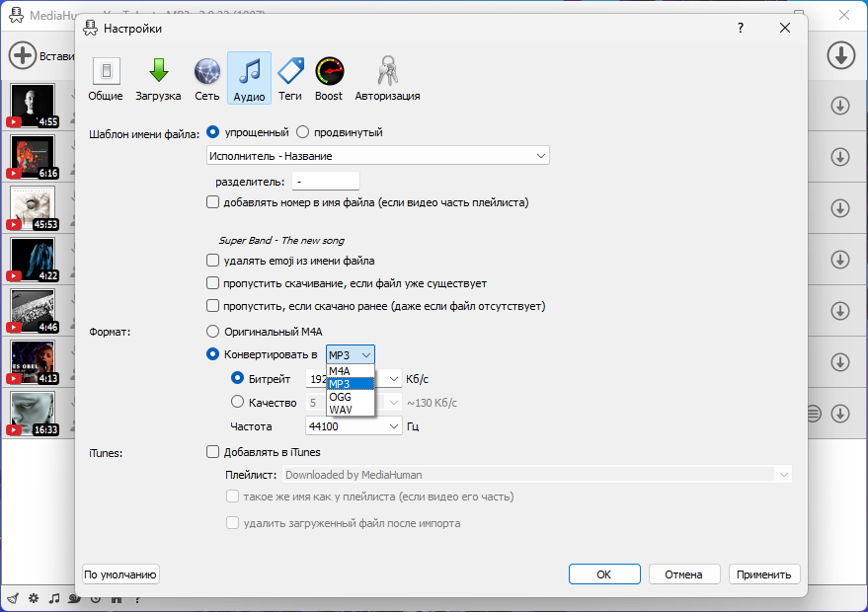Click the Отмена button
The image size is (868, 612).
coord(684,574)
